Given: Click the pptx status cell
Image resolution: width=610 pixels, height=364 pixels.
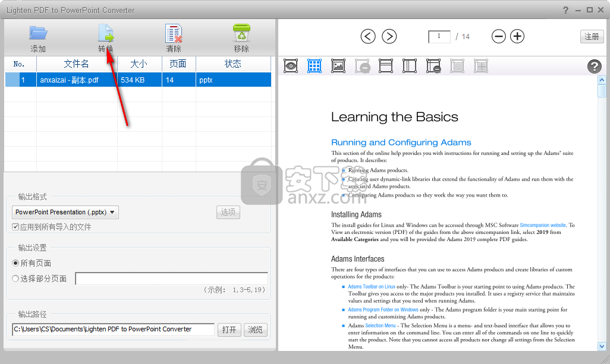Looking at the screenshot, I should point(234,80).
